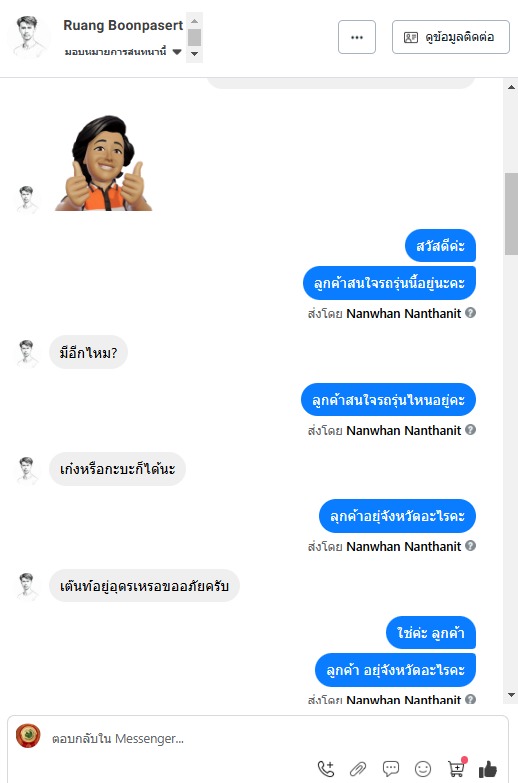Screen dimensions: 518x783
Task: Click the phone call icon
Action: coord(326,769)
